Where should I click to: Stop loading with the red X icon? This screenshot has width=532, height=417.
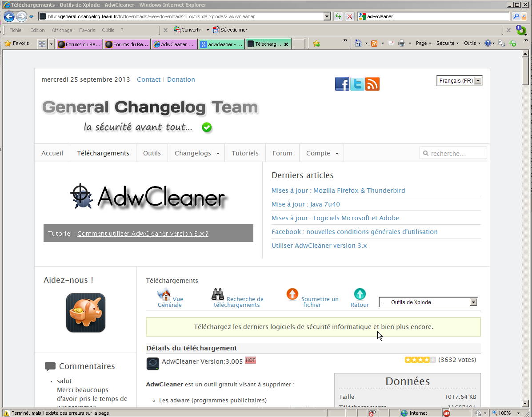click(350, 16)
